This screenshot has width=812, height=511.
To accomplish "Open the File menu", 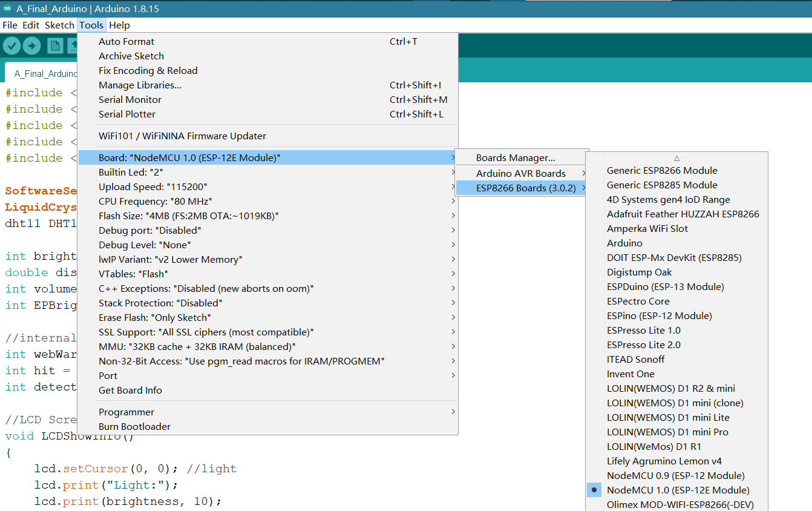I will coord(10,25).
